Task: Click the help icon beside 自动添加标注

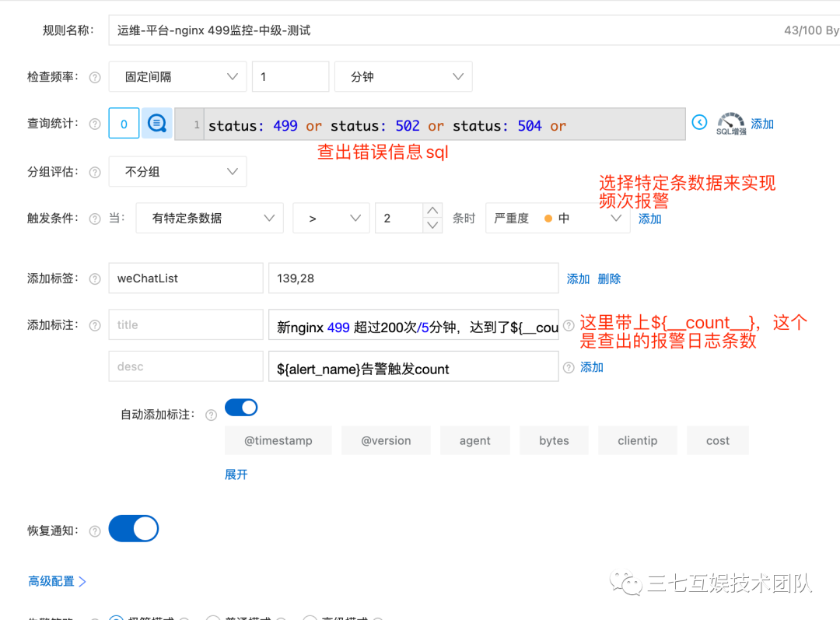Action: coord(211,415)
